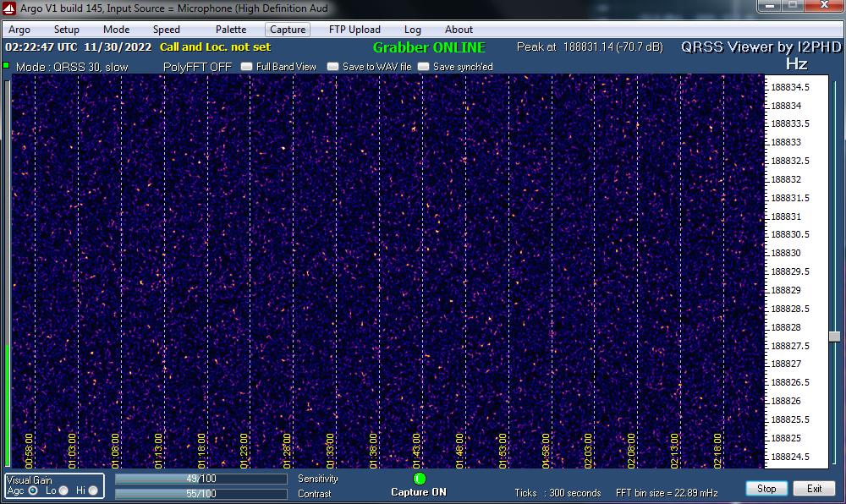The width and height of the screenshot is (846, 504).
Task: Click the 188828 frequency scale label
Action: pyautogui.click(x=786, y=327)
